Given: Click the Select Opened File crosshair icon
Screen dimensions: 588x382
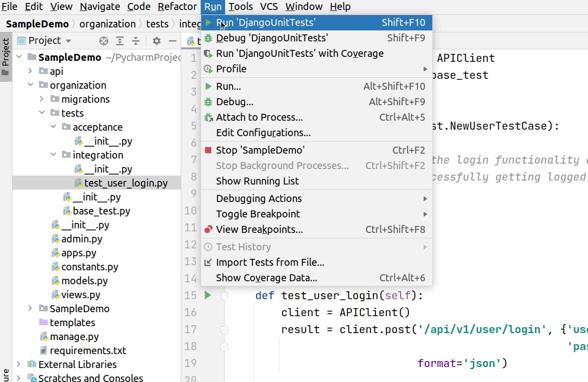Looking at the screenshot, I should click(103, 40).
